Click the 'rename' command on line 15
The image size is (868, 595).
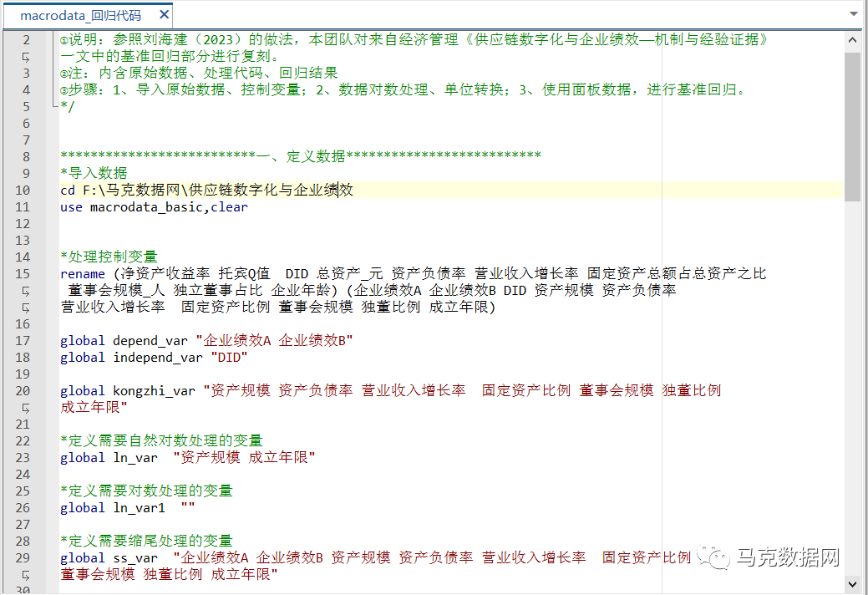[83, 274]
